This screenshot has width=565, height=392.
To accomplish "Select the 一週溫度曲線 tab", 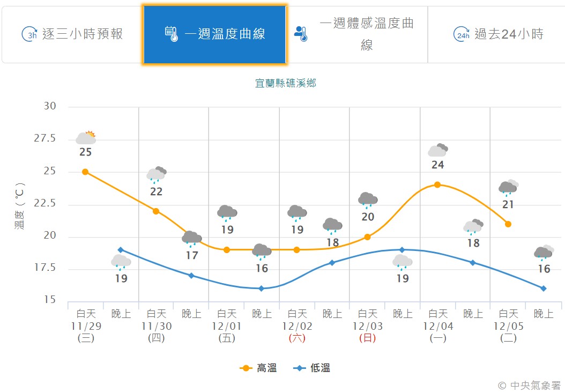I will [214, 34].
